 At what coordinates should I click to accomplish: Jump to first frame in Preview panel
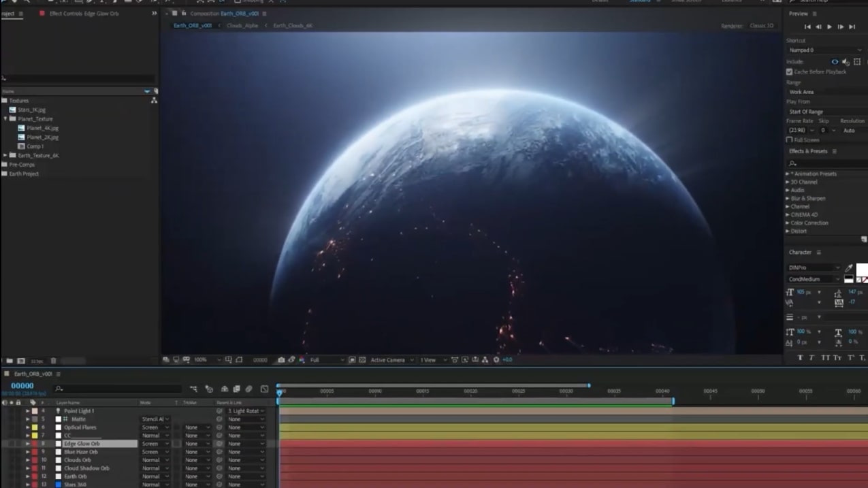point(807,27)
